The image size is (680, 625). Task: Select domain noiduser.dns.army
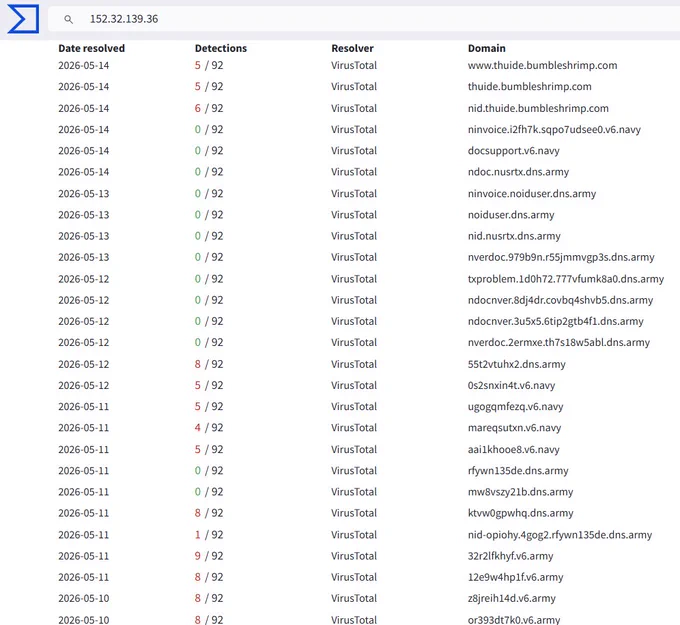[511, 215]
